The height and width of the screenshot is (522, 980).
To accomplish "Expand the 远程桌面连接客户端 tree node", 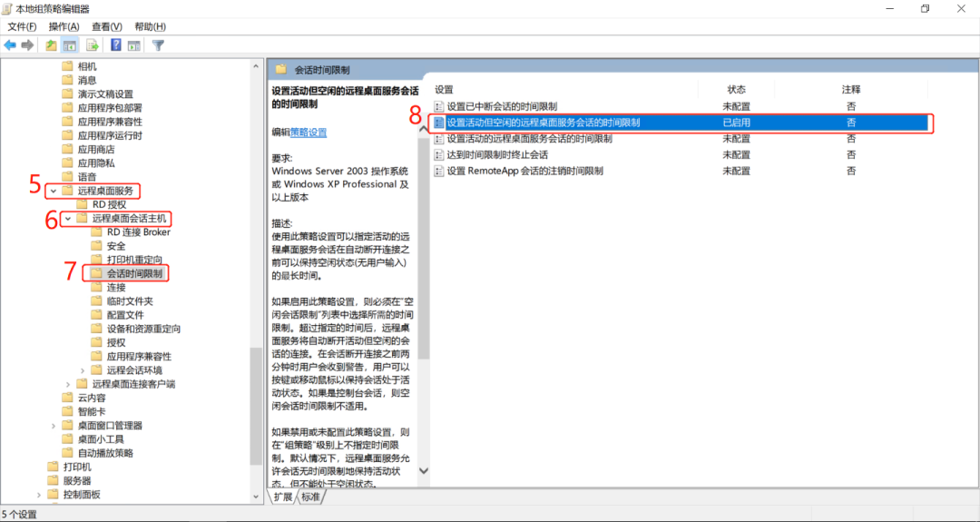I will pos(68,384).
